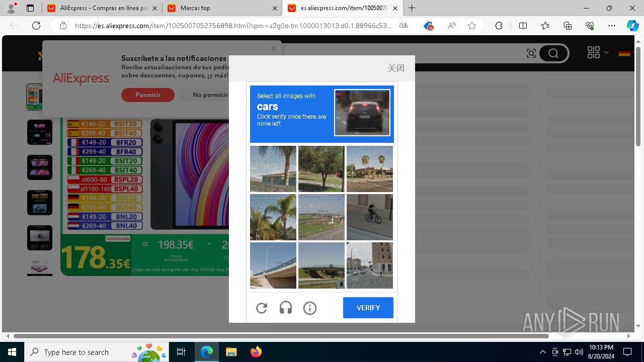Image resolution: width=644 pixels, height=362 pixels.
Task: Click the German flag country selector
Action: point(624,53)
